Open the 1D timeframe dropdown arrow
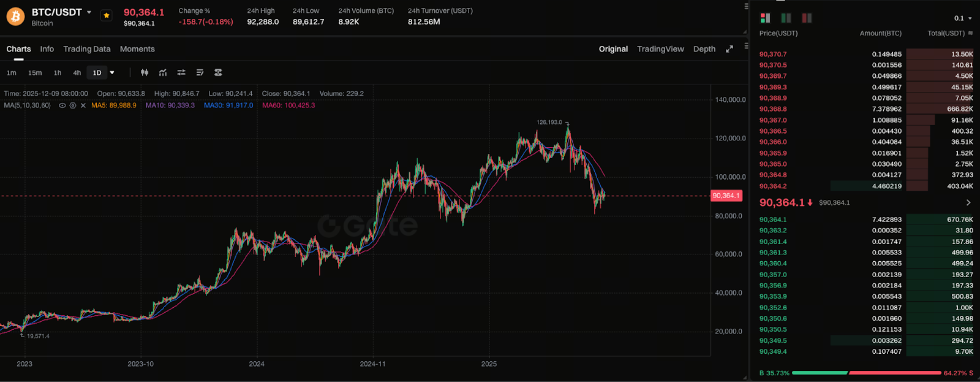 (112, 72)
